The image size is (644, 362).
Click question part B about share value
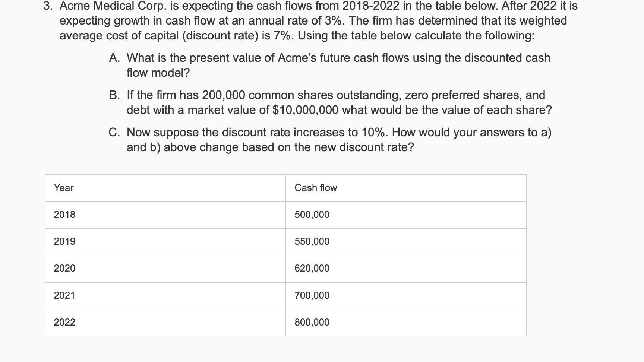coord(331,102)
